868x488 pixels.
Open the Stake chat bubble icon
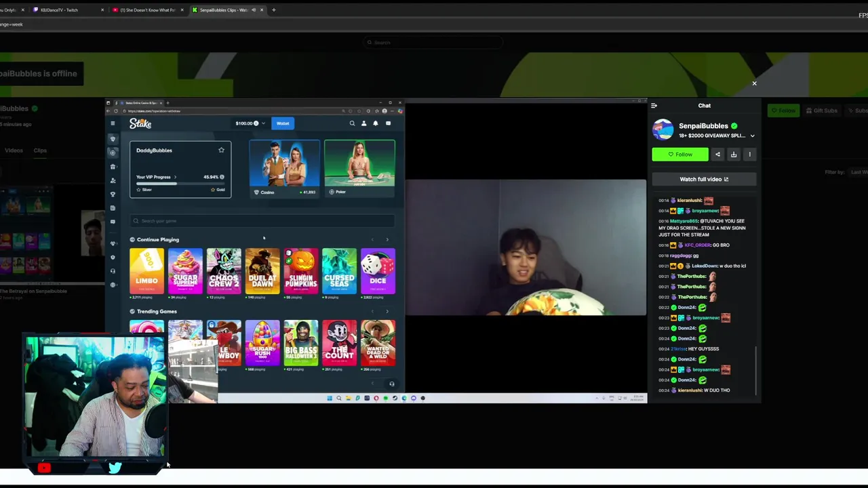(388, 123)
